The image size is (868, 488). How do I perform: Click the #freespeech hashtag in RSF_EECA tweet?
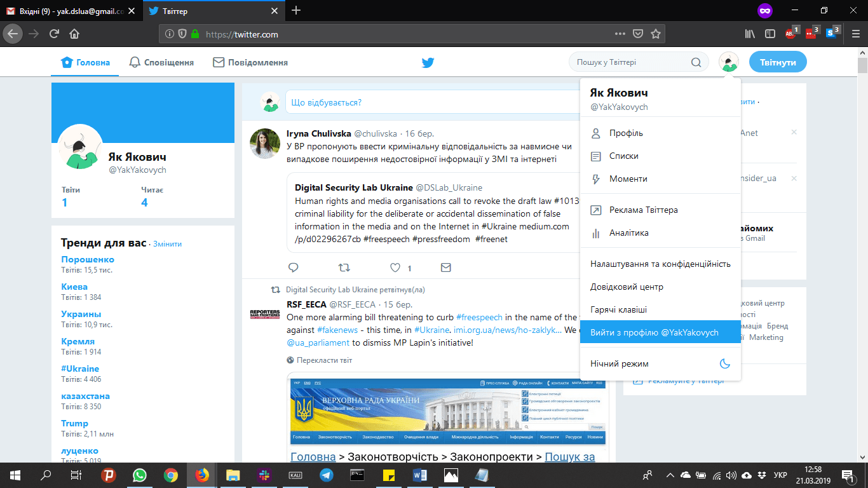coord(480,317)
